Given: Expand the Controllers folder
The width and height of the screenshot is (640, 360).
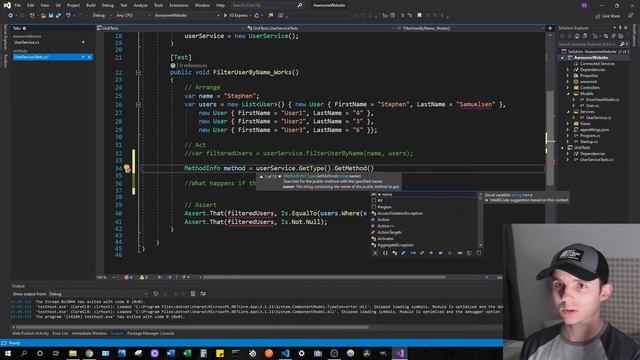Looking at the screenshot, I should pos(568,88).
